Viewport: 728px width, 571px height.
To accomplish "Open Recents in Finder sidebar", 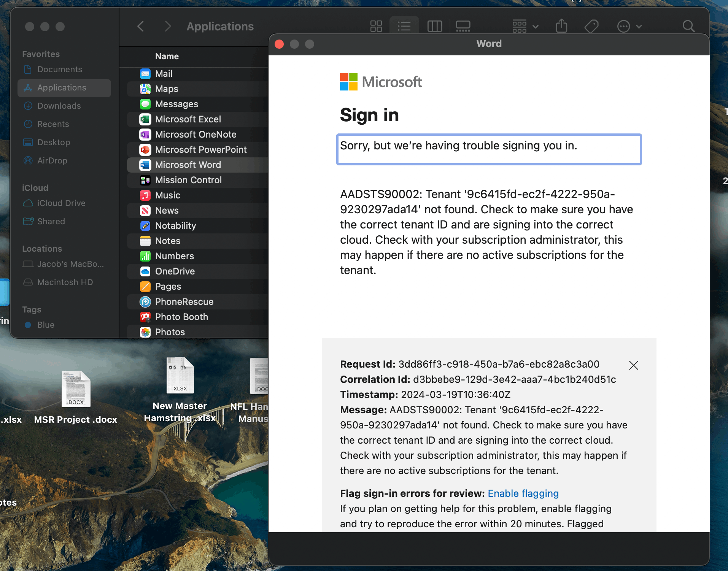I will [64, 124].
